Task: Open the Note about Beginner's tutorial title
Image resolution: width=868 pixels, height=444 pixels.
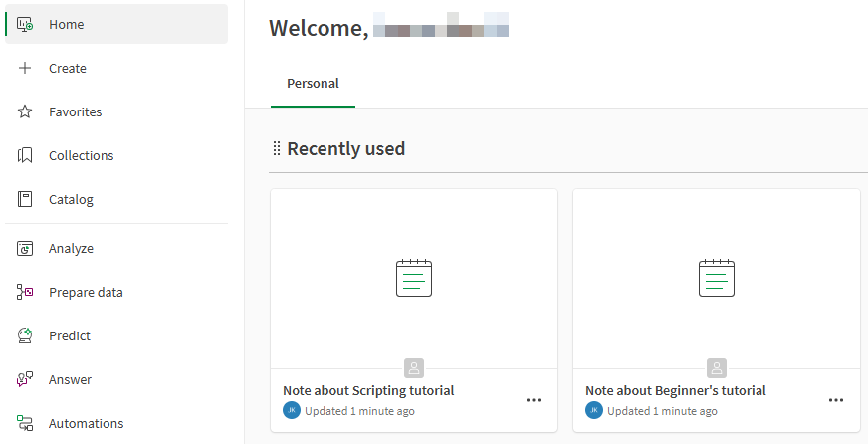Action: (676, 390)
